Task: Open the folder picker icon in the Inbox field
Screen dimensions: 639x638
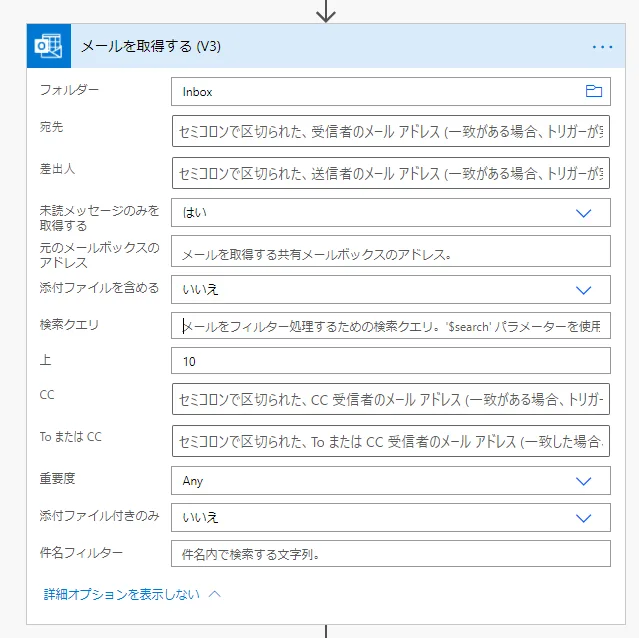Action: pos(593,91)
